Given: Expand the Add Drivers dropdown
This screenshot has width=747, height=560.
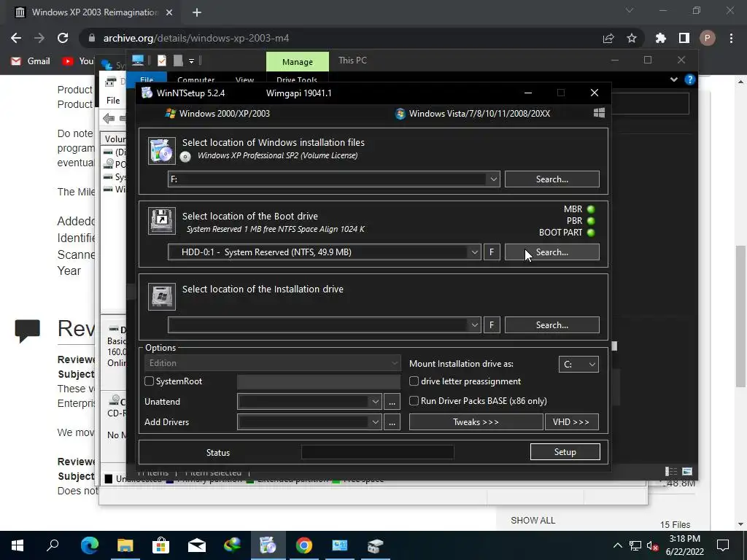Looking at the screenshot, I should [376, 422].
